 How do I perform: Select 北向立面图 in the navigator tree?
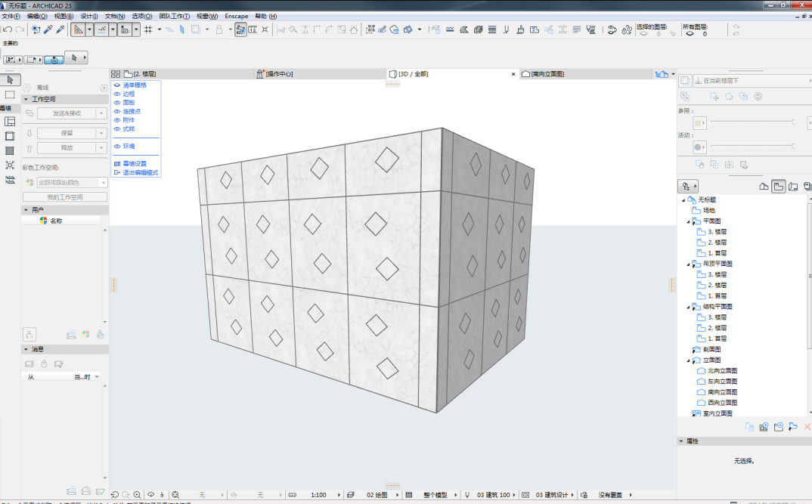[x=723, y=370]
